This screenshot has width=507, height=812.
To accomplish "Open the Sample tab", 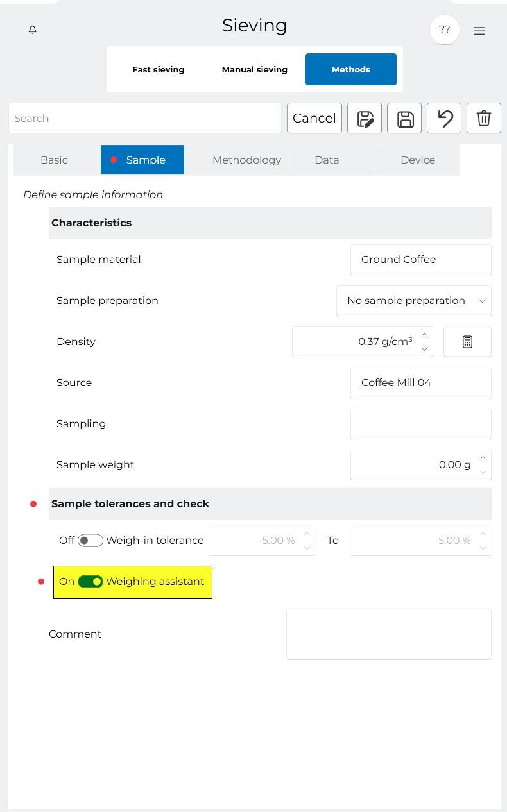I will (x=142, y=160).
